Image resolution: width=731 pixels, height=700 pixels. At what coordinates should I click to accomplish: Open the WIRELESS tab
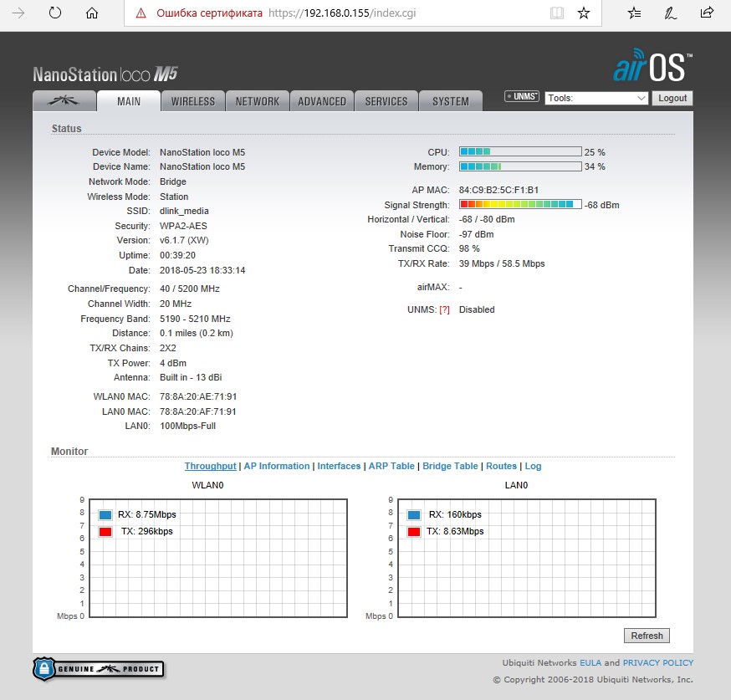(x=193, y=101)
